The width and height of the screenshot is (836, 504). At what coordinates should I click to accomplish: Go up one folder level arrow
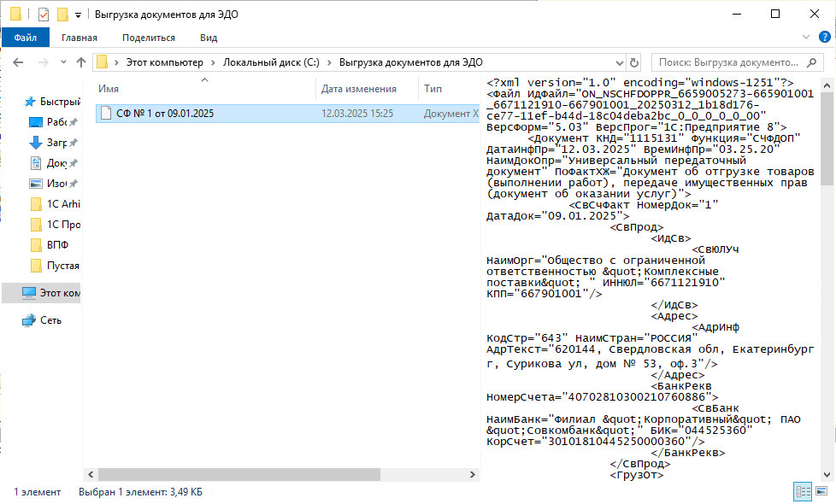click(81, 62)
